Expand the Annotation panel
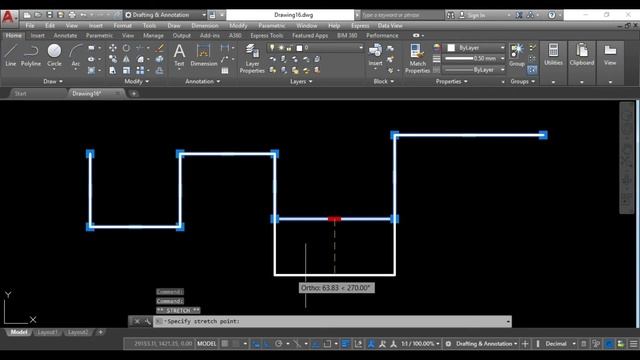Screen dimensions: 640x360 coord(202,82)
